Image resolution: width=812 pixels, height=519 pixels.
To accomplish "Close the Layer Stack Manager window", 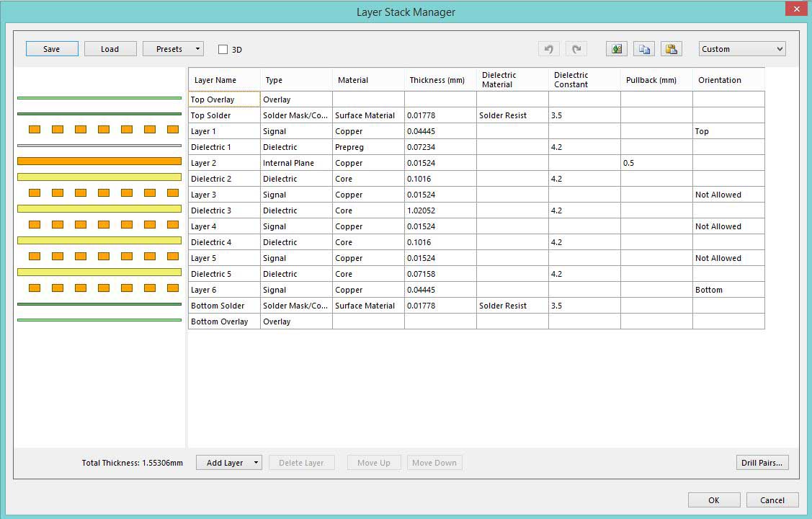I will point(793,9).
